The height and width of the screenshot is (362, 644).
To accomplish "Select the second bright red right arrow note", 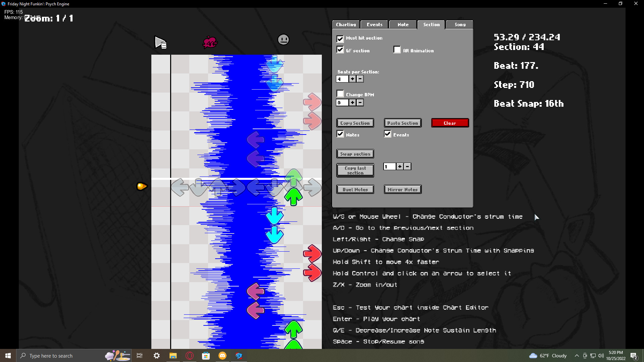I will [x=312, y=272].
